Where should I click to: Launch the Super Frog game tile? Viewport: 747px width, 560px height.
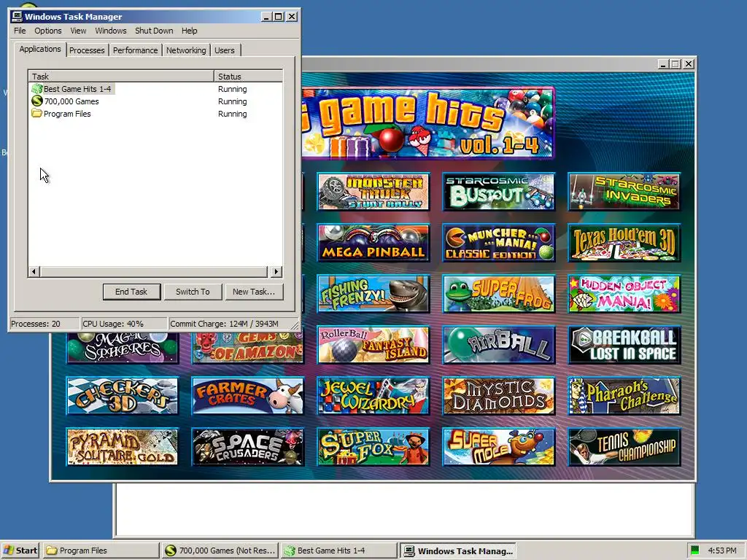pos(499,294)
